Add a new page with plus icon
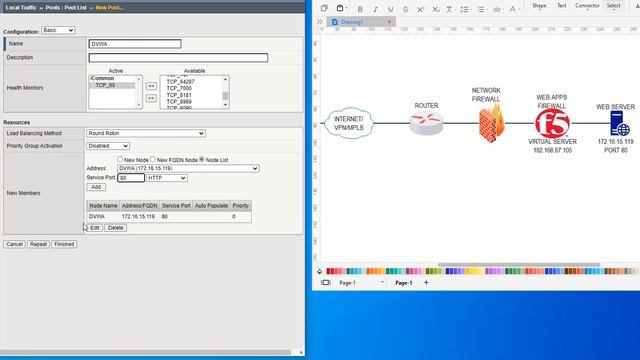 [426, 282]
